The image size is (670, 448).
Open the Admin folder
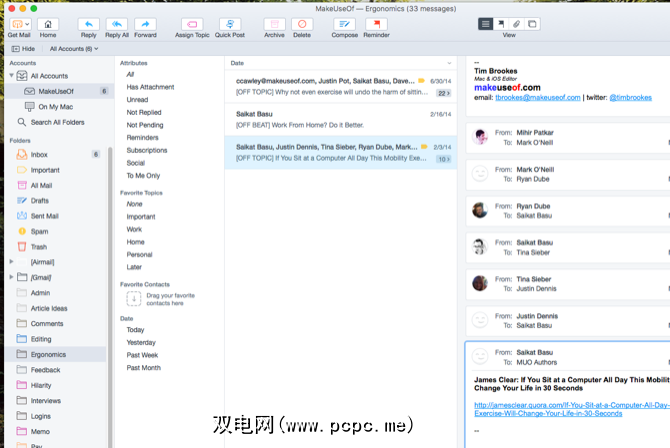[56, 293]
